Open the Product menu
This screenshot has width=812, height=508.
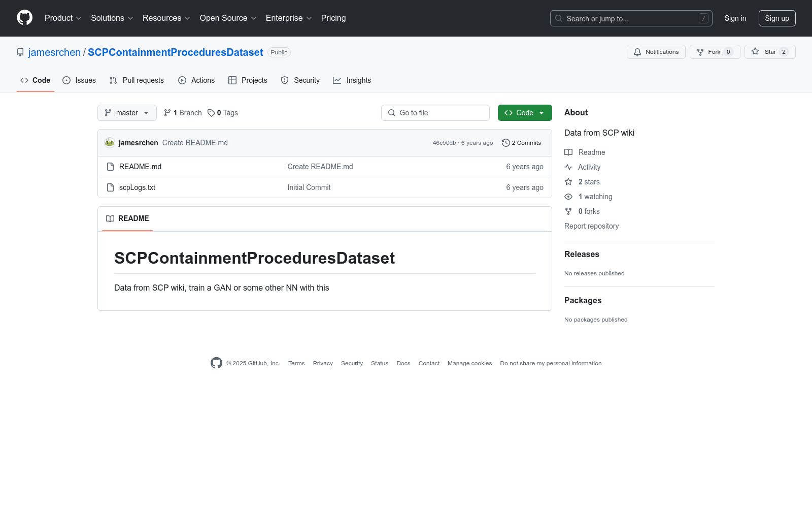pyautogui.click(x=63, y=18)
